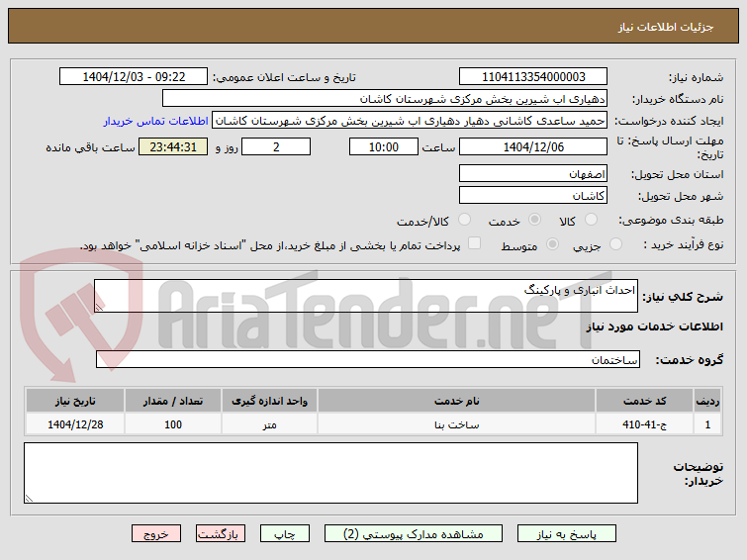The height and width of the screenshot is (560, 747).
Task: Click the پاسخ به نیاز button
Action: tap(567, 534)
